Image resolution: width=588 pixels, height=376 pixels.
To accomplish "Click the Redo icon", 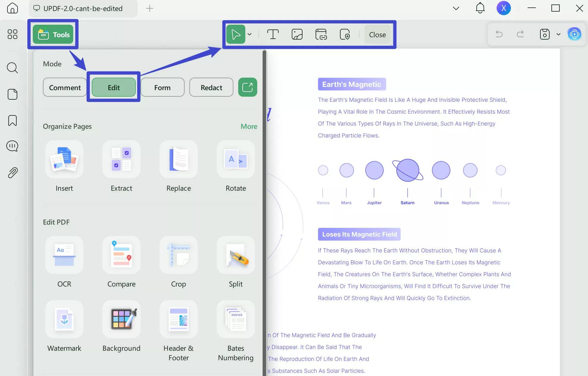I will (520, 34).
